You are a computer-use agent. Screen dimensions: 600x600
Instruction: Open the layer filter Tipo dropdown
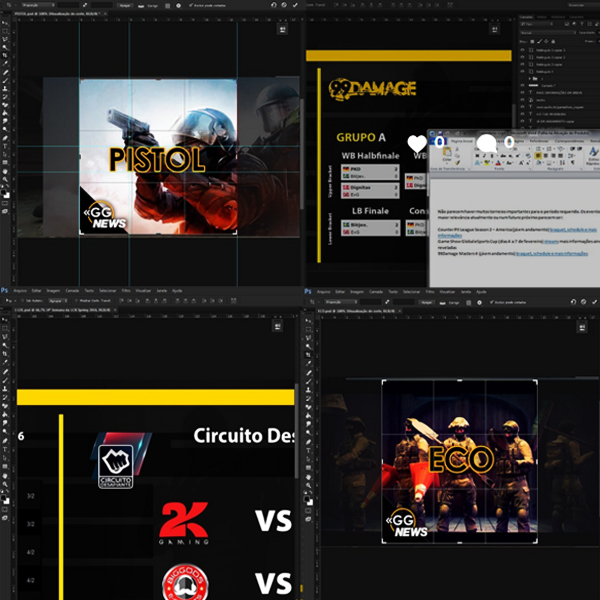[x=537, y=24]
